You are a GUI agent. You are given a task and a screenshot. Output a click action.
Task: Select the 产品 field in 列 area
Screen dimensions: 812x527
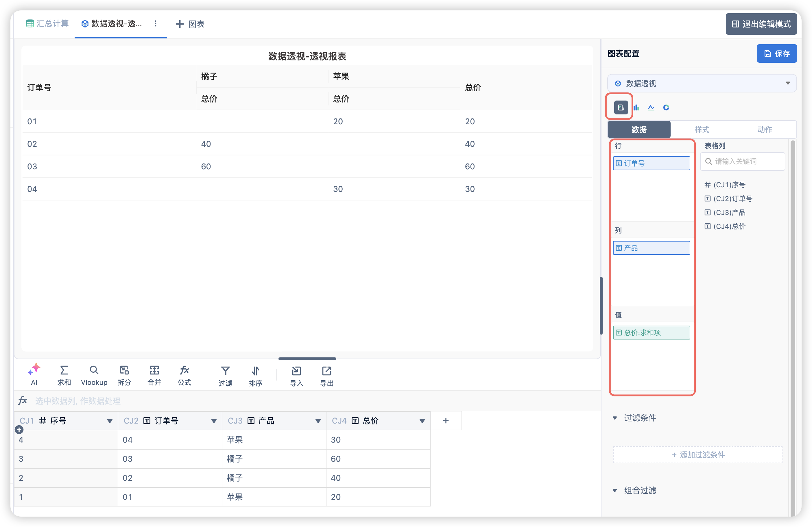pos(651,248)
